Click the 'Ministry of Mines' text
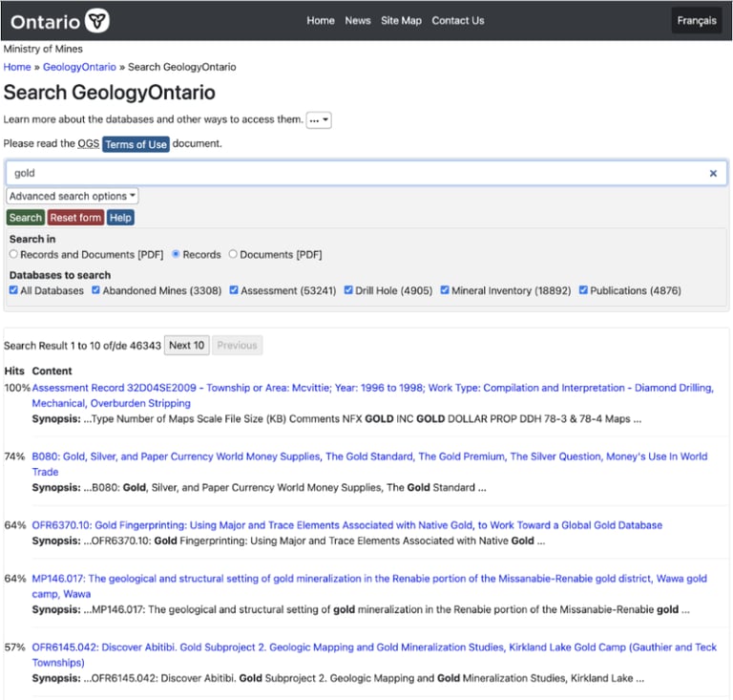The image size is (733, 700). click(x=43, y=49)
